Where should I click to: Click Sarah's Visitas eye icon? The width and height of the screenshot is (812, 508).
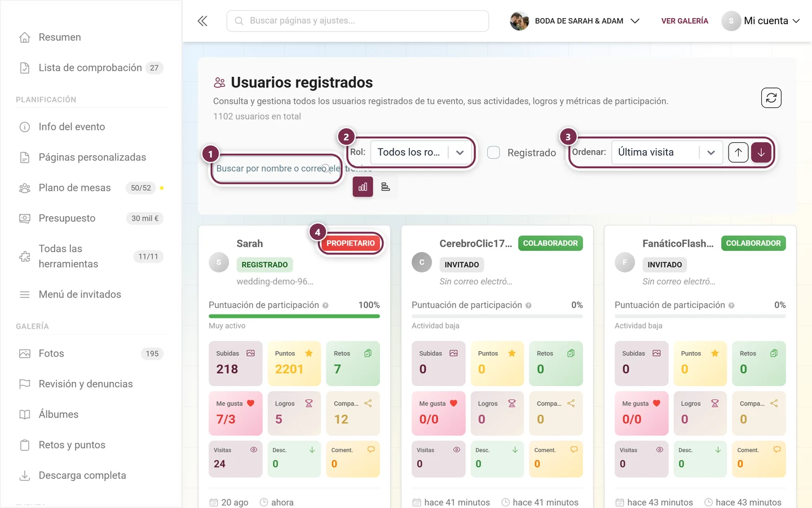click(254, 450)
